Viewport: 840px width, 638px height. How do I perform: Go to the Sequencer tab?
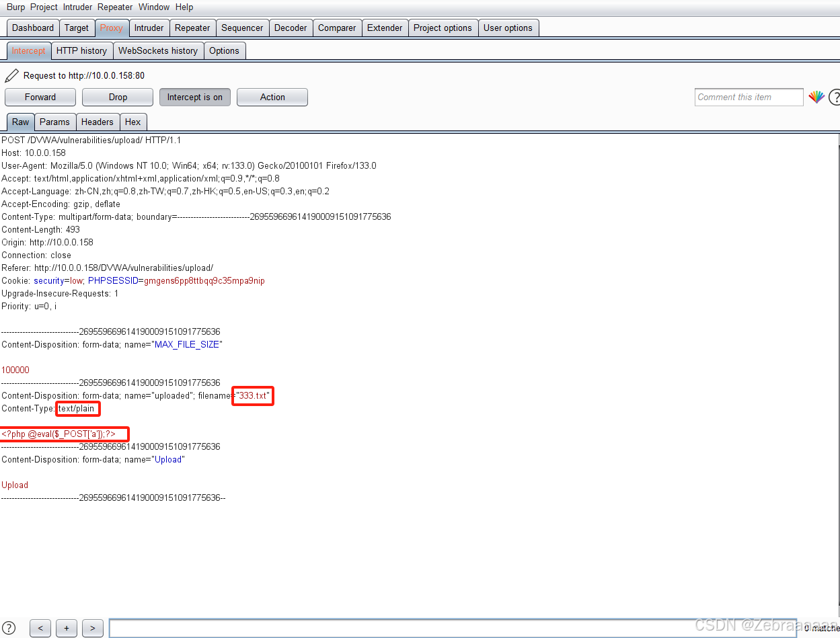click(x=242, y=28)
